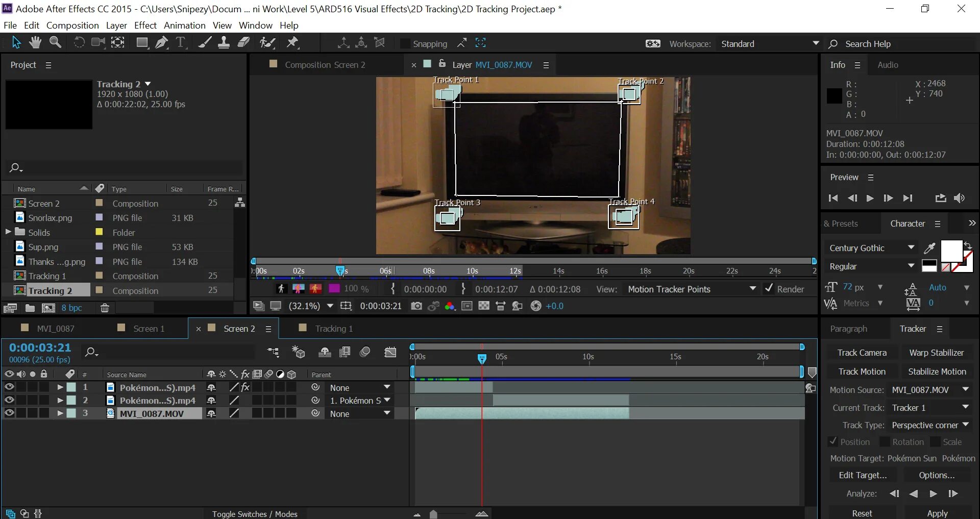
Task: Switch to the Audio panel tab
Action: click(888, 65)
